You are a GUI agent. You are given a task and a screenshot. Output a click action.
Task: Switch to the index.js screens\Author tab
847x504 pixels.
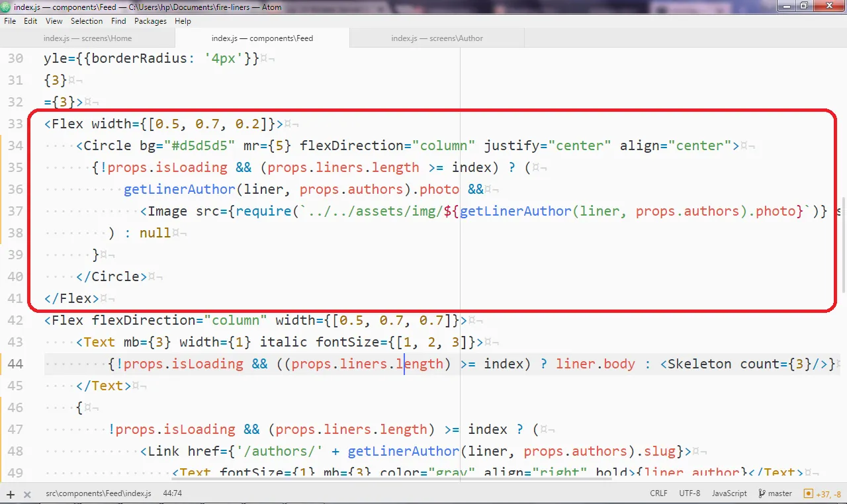tap(437, 38)
